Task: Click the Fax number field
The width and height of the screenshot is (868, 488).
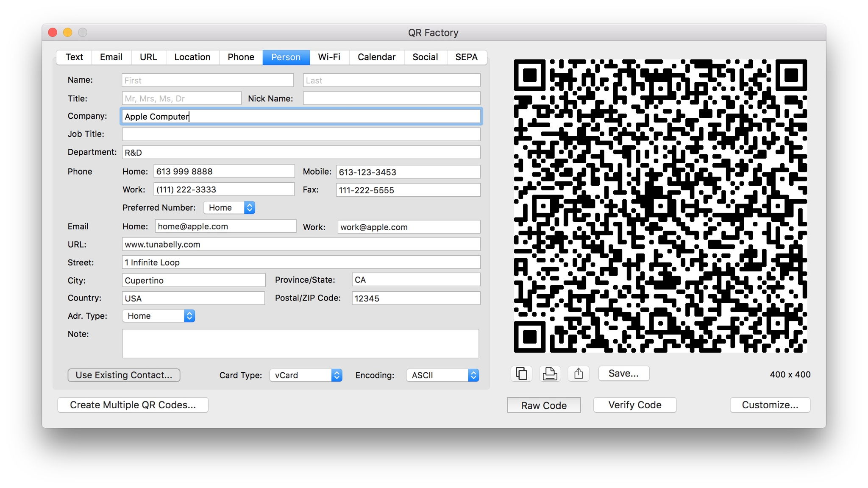Action: tap(408, 190)
